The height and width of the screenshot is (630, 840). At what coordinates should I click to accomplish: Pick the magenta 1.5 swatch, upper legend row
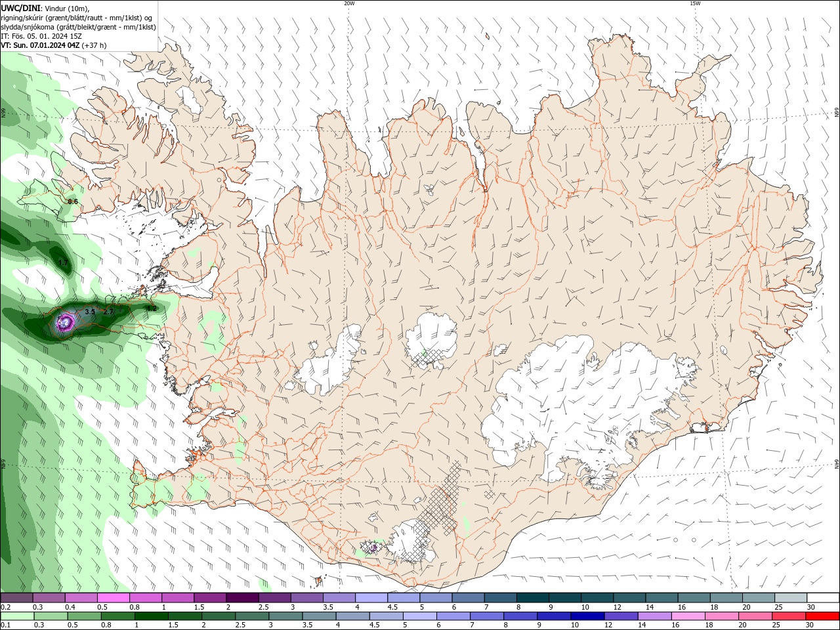pos(209,598)
